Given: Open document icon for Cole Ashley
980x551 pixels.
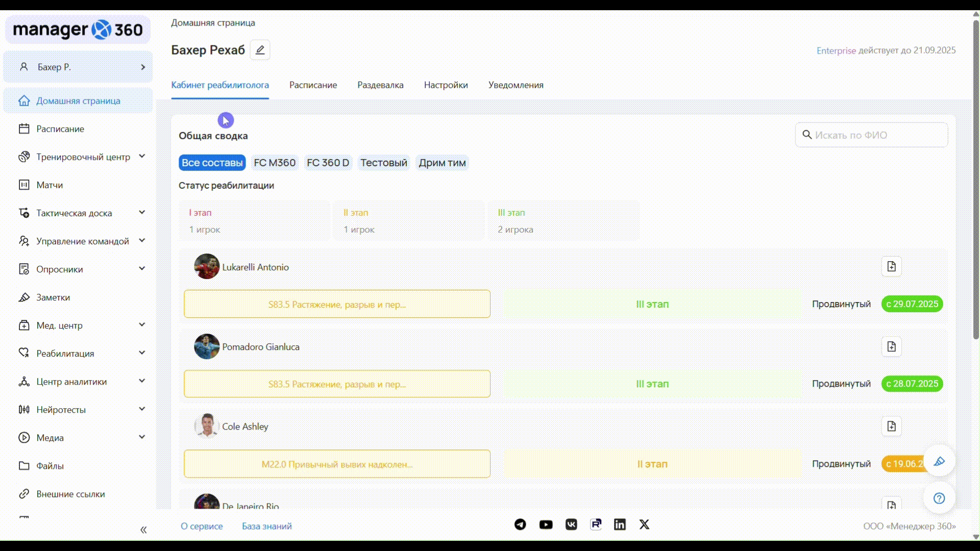Looking at the screenshot, I should 891,427.
